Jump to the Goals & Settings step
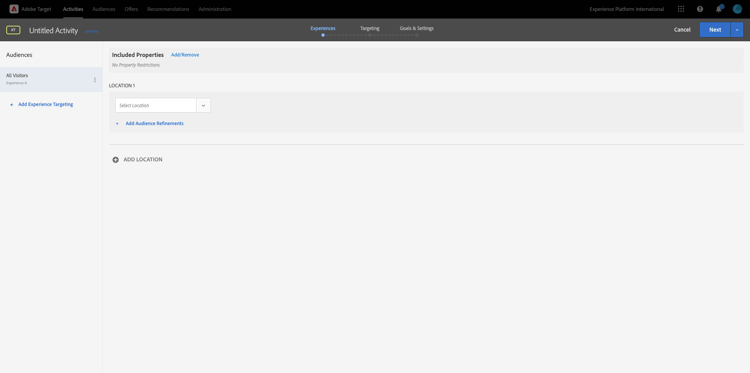The width and height of the screenshot is (750, 373). pyautogui.click(x=417, y=29)
